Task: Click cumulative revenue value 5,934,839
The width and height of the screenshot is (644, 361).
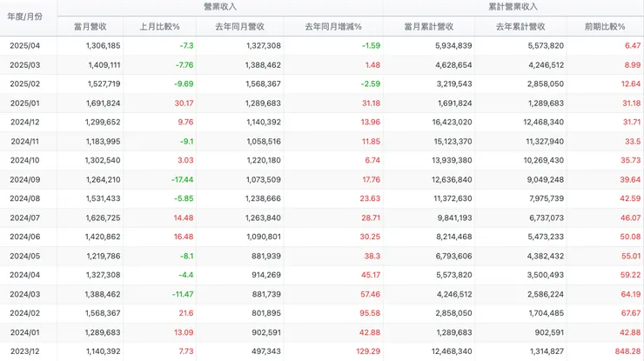Action: pyautogui.click(x=453, y=45)
